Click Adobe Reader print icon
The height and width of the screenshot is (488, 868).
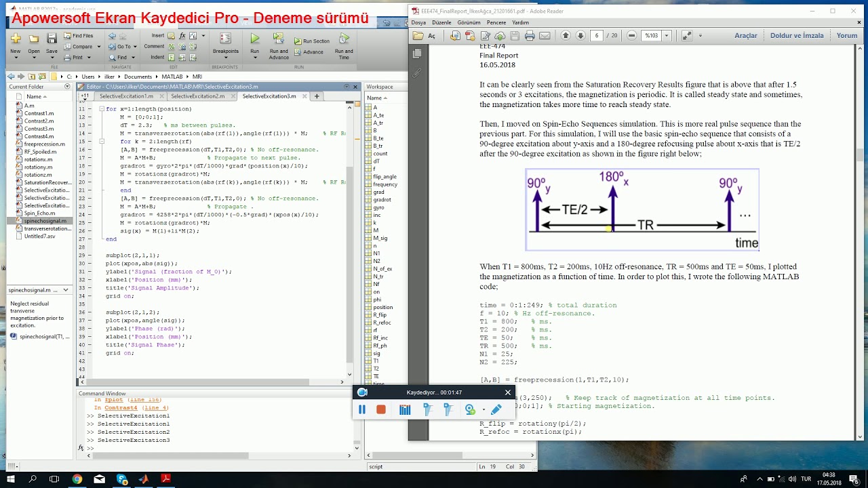(530, 36)
